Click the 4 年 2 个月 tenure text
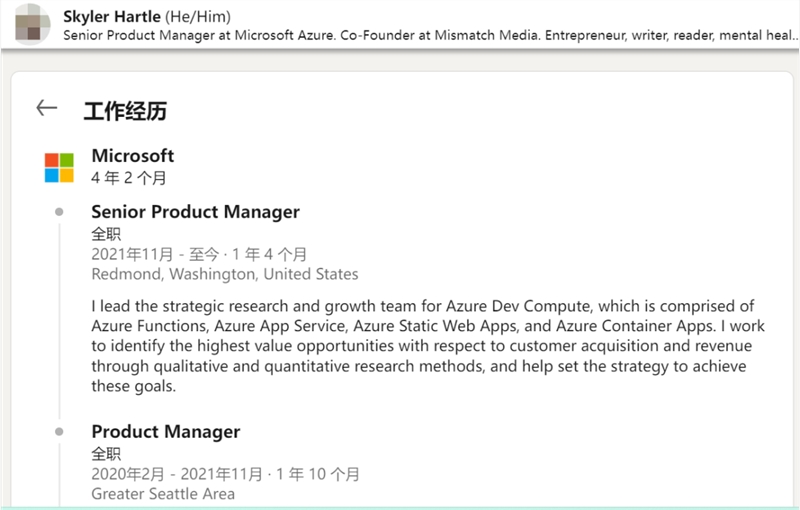The height and width of the screenshot is (510, 800). point(128,178)
